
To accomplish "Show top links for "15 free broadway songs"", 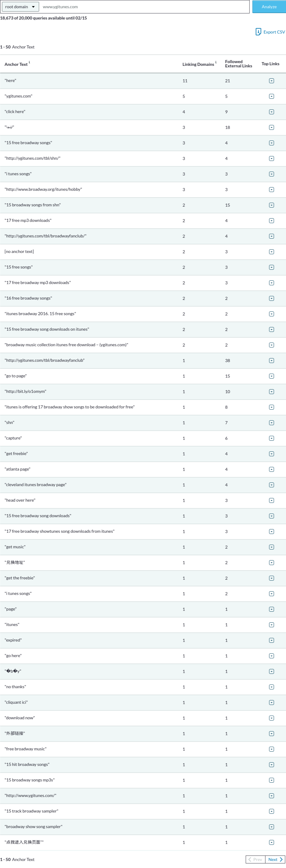I will click(271, 143).
